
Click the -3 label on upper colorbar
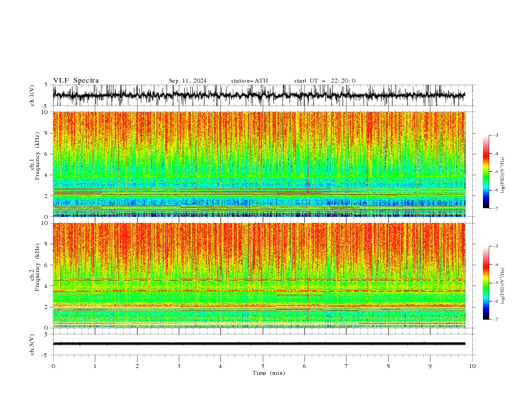point(496,135)
